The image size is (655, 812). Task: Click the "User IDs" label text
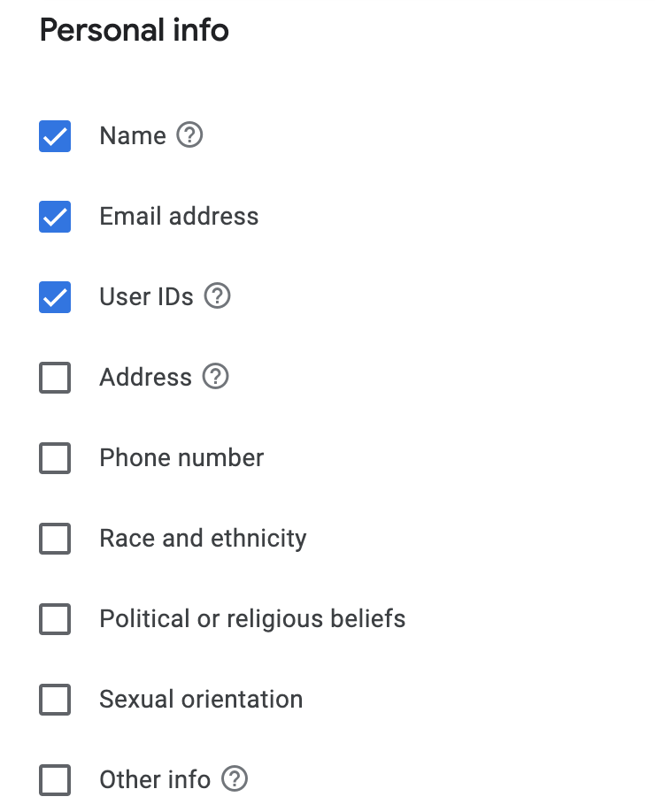[146, 297]
